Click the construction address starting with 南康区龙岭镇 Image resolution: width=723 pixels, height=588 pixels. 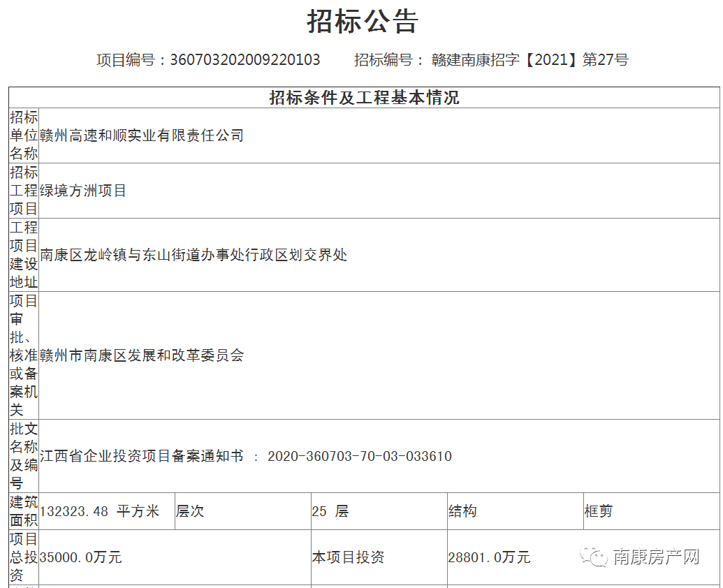pos(193,255)
